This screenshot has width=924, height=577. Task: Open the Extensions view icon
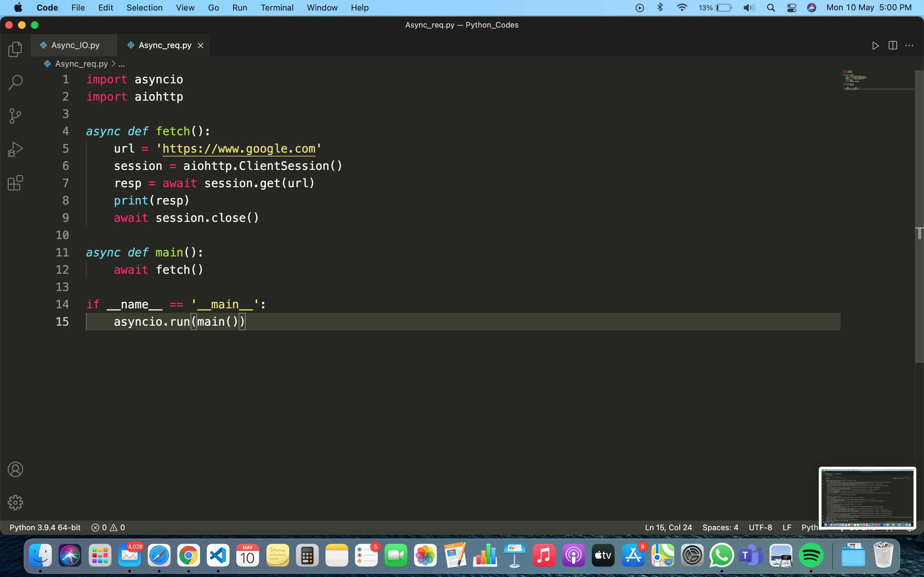(x=15, y=183)
